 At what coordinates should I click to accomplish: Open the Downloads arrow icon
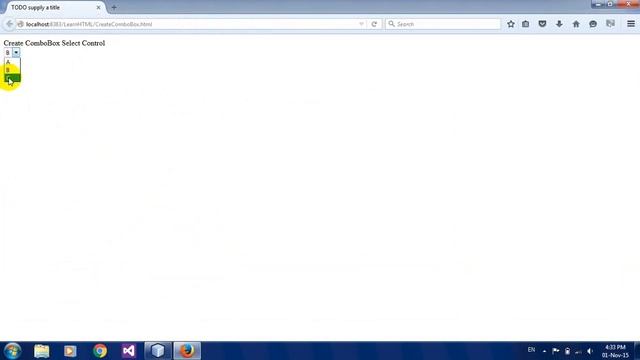pos(559,24)
